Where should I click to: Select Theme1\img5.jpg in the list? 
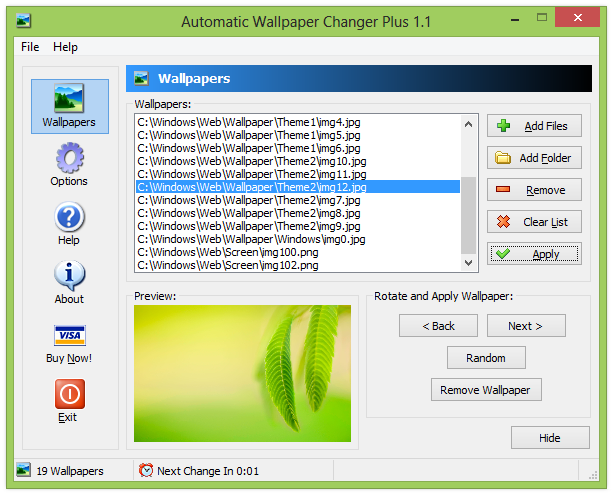point(298,135)
